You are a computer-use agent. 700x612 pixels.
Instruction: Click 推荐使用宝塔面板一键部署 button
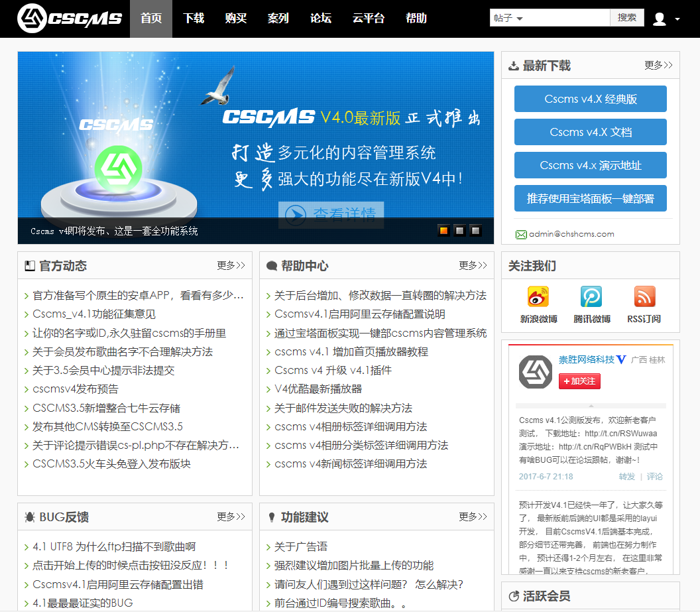tap(590, 198)
